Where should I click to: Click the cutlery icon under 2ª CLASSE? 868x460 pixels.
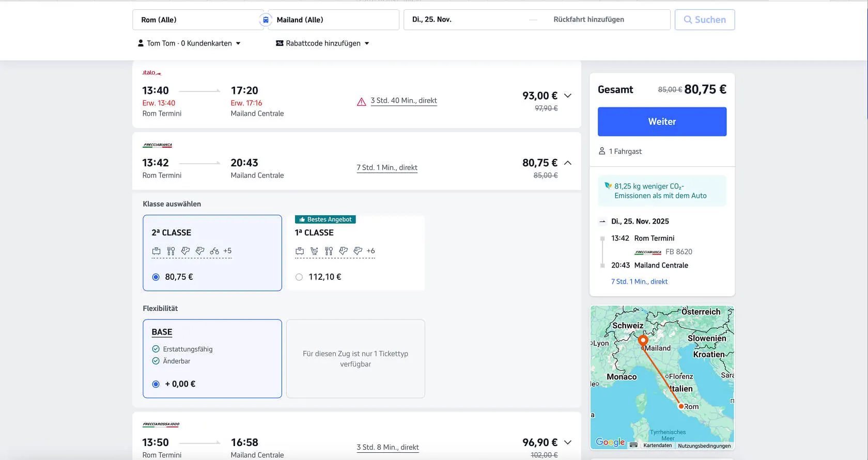coord(171,251)
